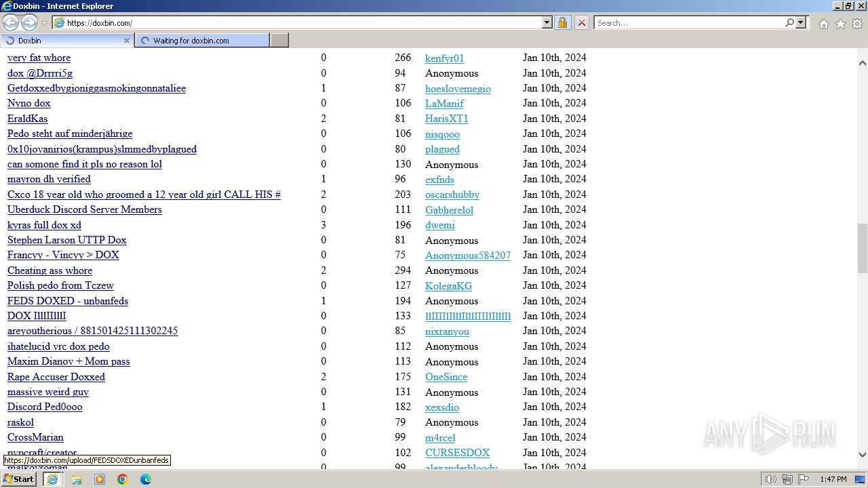Open the 'DOX IIIIIIIIII' link
The height and width of the screenshot is (488, 868).
[x=37, y=316]
